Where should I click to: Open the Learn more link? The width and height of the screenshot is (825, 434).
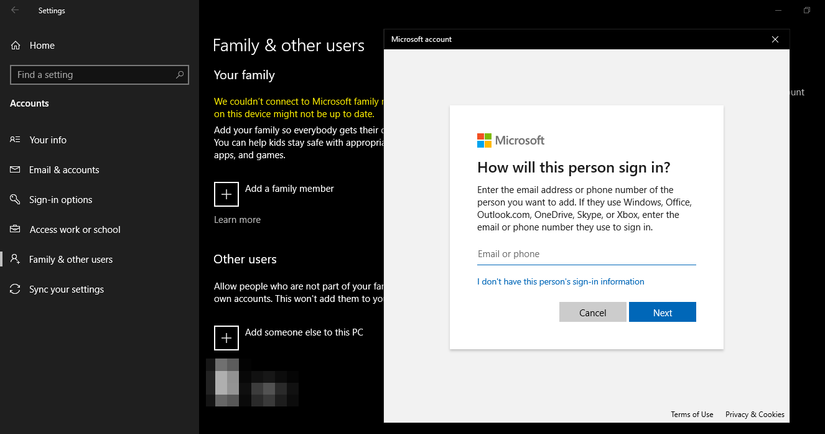(237, 219)
